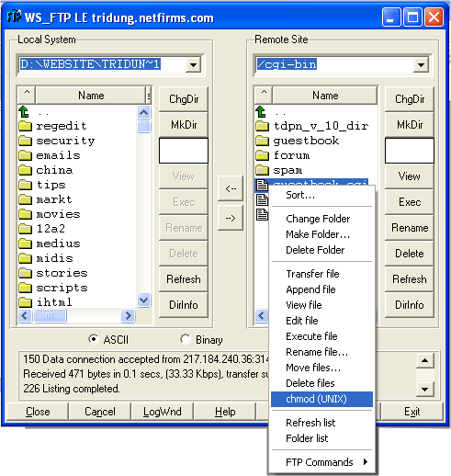
Task: Click the tips folder icon
Action: [25, 185]
